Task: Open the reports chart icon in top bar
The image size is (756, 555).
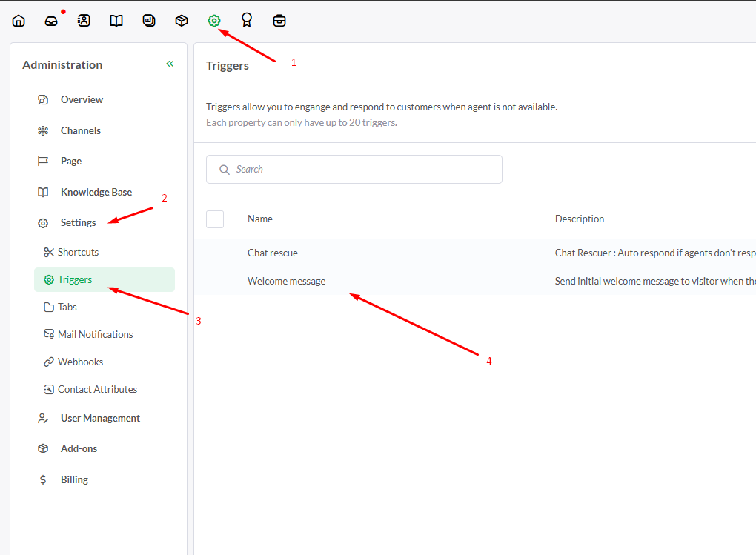Action: click(x=149, y=21)
